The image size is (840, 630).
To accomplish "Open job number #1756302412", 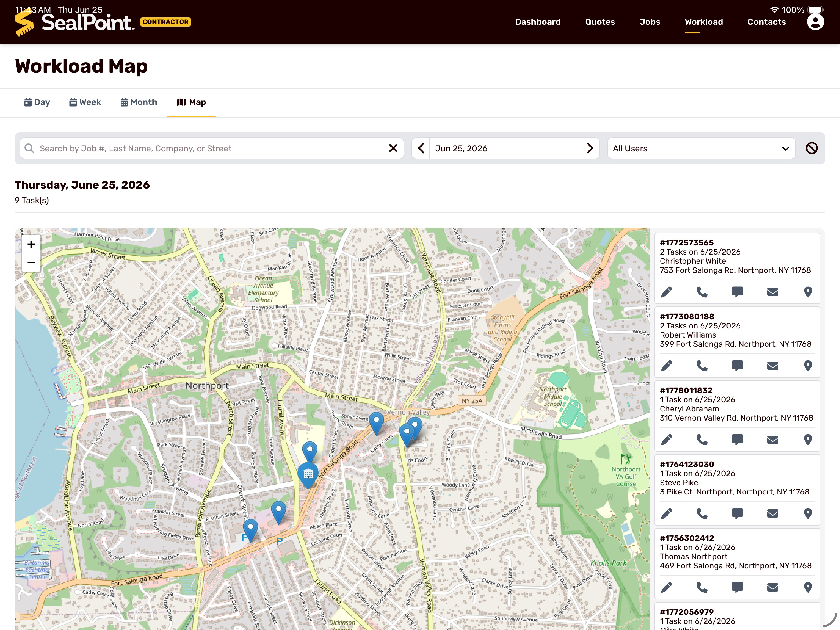I will pos(686,538).
